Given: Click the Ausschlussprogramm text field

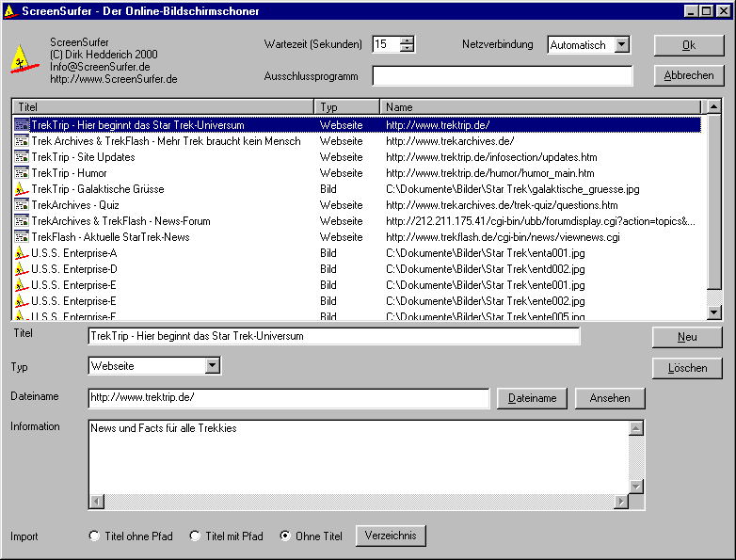Looking at the screenshot, I should 503,75.
